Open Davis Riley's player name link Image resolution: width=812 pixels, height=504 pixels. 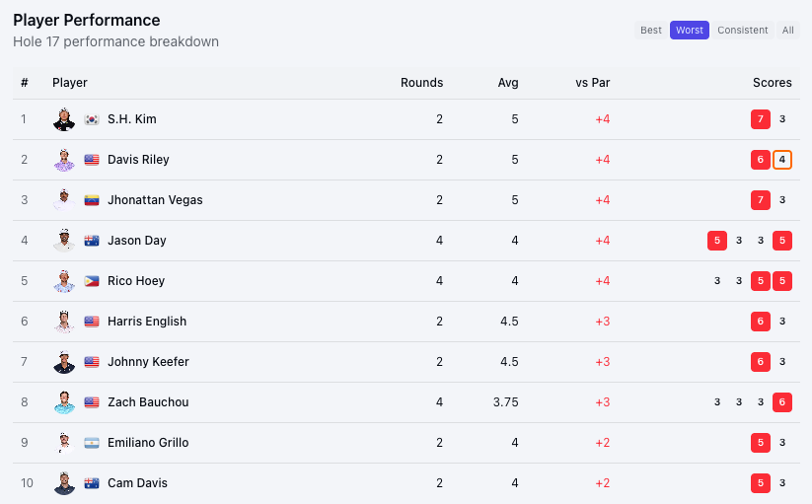[138, 160]
